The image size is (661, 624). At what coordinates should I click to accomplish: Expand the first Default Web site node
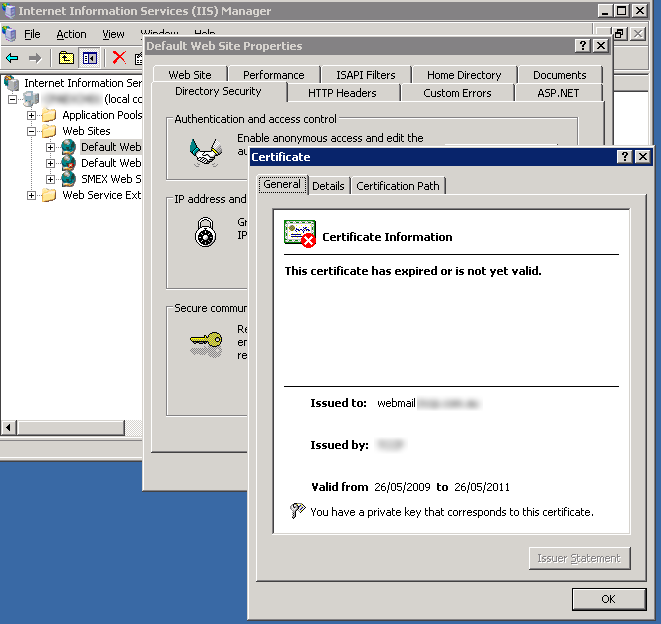50,147
